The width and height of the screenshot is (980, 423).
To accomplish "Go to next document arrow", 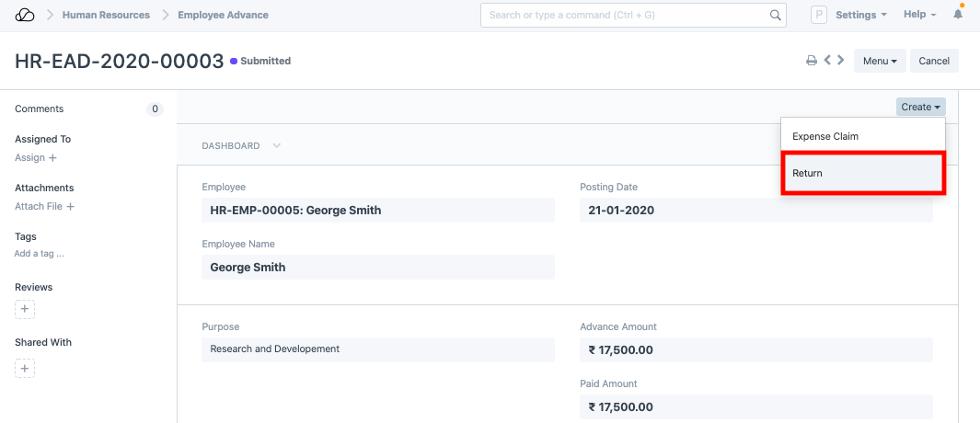I will point(840,61).
